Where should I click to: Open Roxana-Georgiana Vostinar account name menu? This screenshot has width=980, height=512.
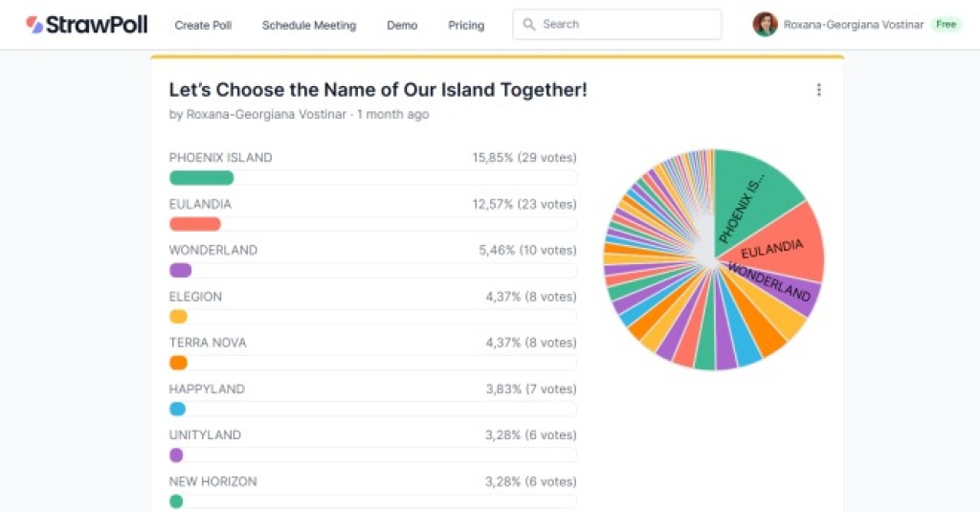point(853,25)
